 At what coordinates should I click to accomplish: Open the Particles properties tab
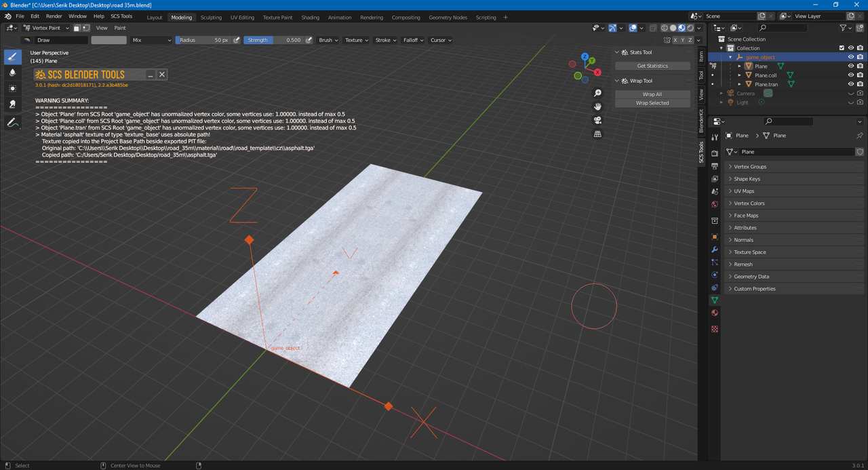(x=715, y=262)
